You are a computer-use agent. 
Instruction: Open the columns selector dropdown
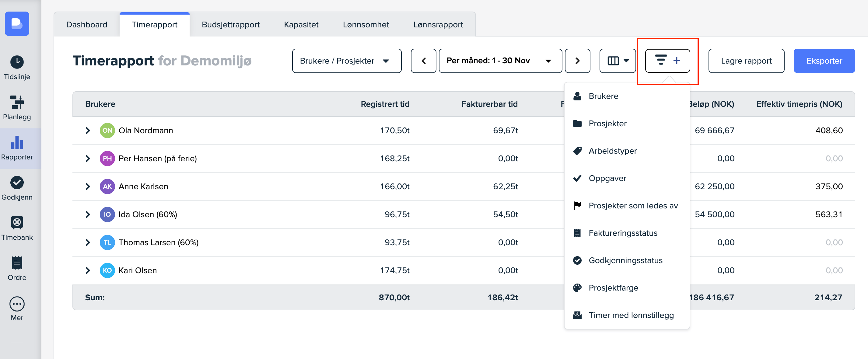click(617, 61)
